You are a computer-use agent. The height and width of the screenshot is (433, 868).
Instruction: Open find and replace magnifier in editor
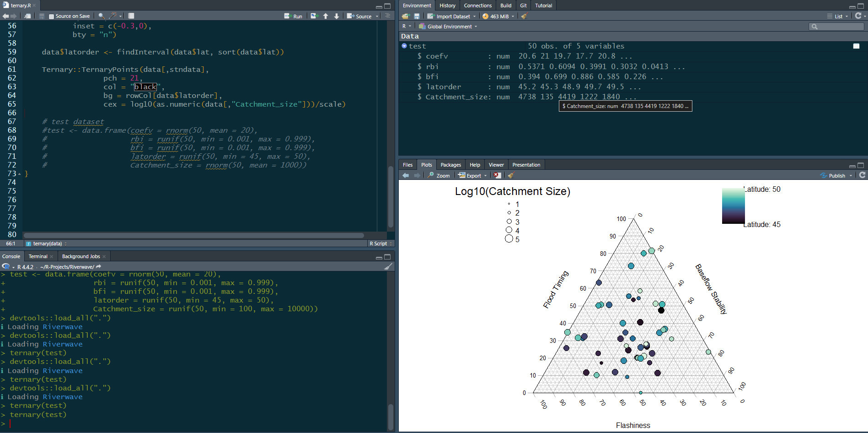pyautogui.click(x=101, y=16)
